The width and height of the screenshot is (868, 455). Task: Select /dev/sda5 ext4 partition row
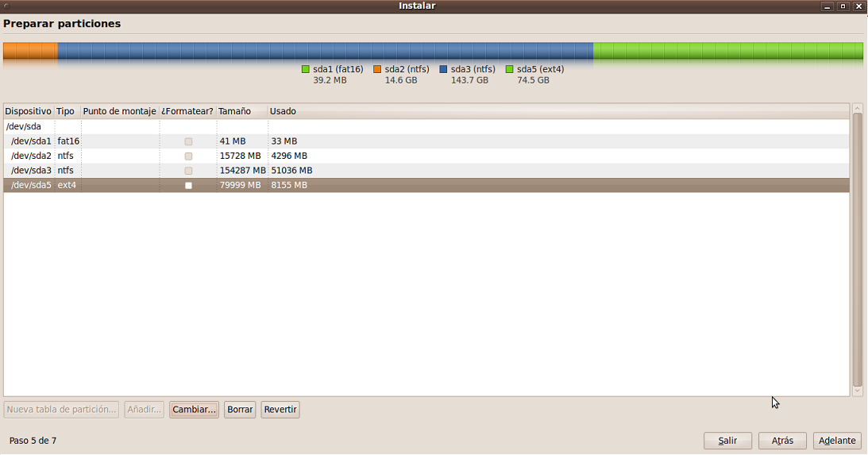pos(426,185)
